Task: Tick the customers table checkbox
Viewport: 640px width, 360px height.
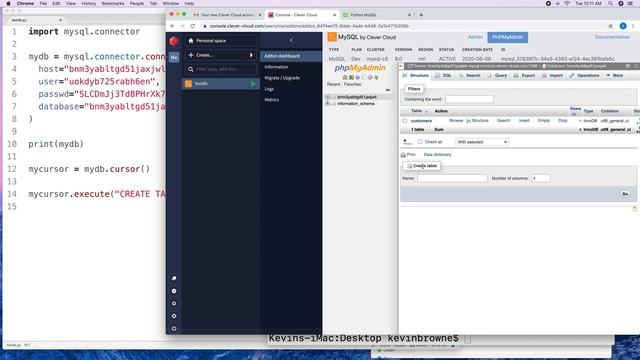Action: pyautogui.click(x=405, y=121)
